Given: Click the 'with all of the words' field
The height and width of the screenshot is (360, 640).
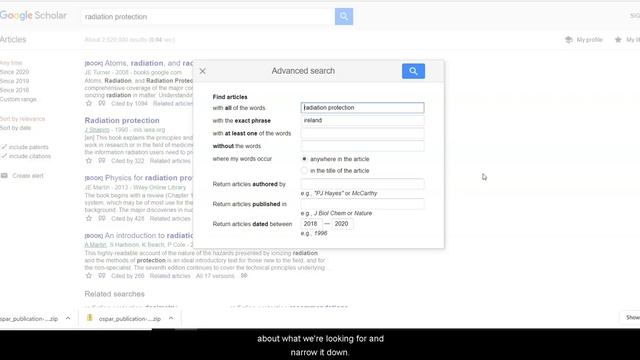Looking at the screenshot, I should pos(362,108).
